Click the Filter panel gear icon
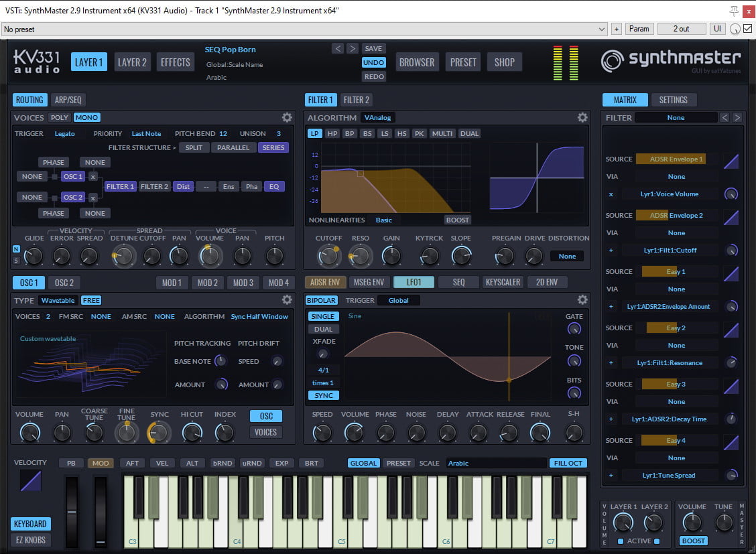The width and height of the screenshot is (756, 554). pos(582,117)
